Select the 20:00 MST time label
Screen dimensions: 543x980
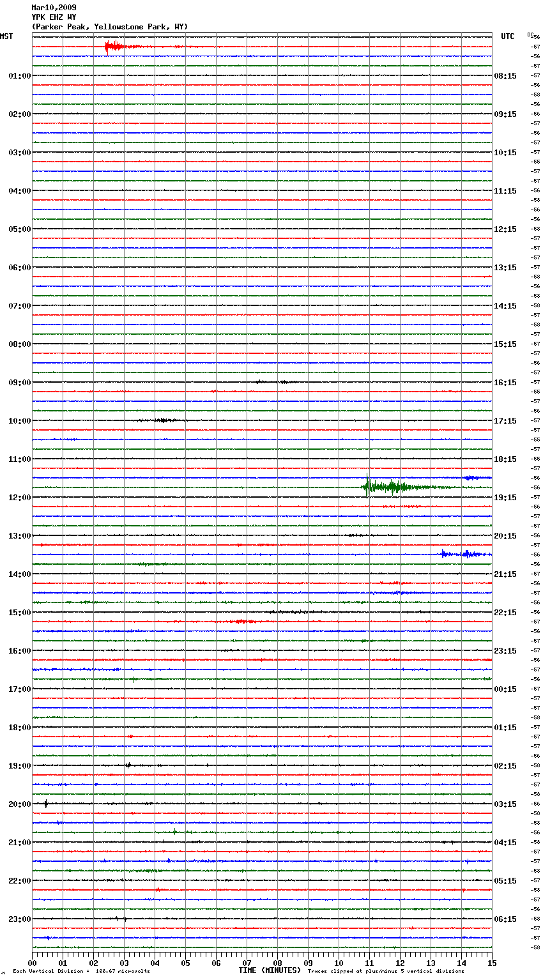pos(20,804)
